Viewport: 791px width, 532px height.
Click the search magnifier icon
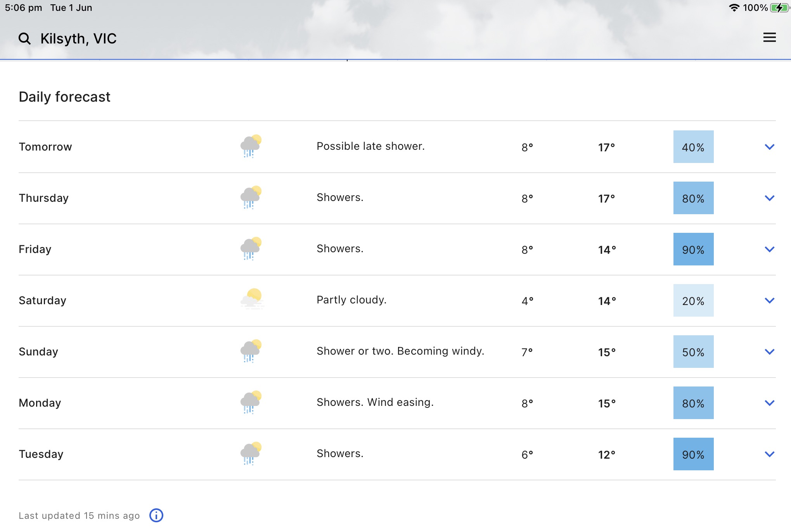pyautogui.click(x=24, y=38)
